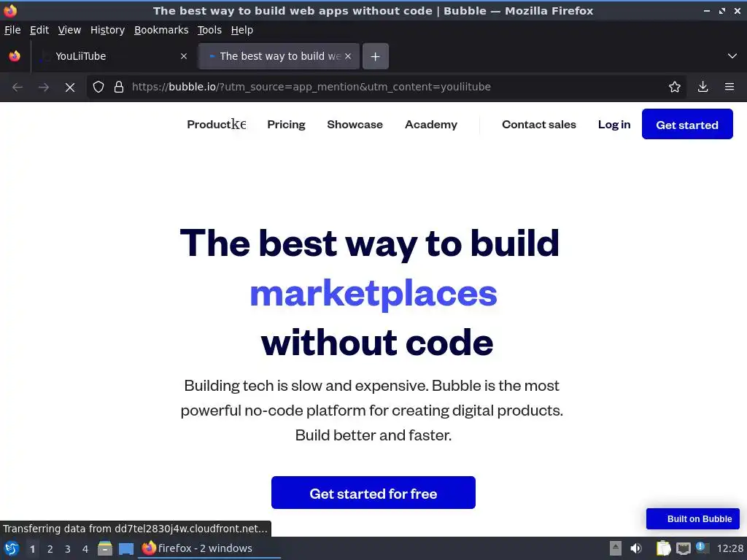747x560 pixels.
Task: Click the 'marketplaces' headline word
Action: click(x=373, y=294)
